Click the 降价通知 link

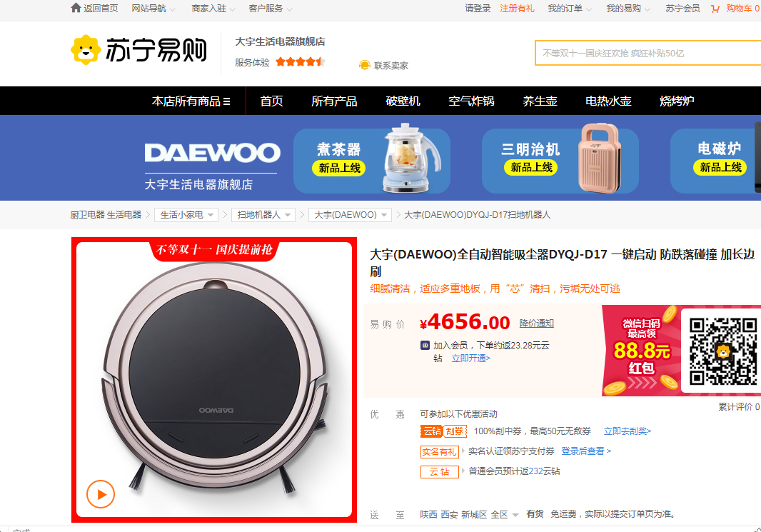click(536, 323)
